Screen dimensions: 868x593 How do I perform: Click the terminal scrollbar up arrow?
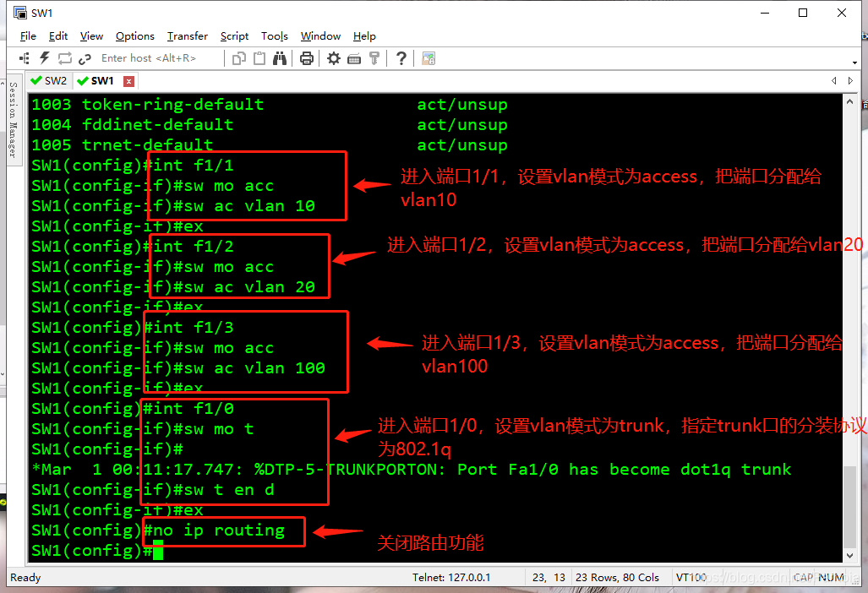[x=849, y=101]
